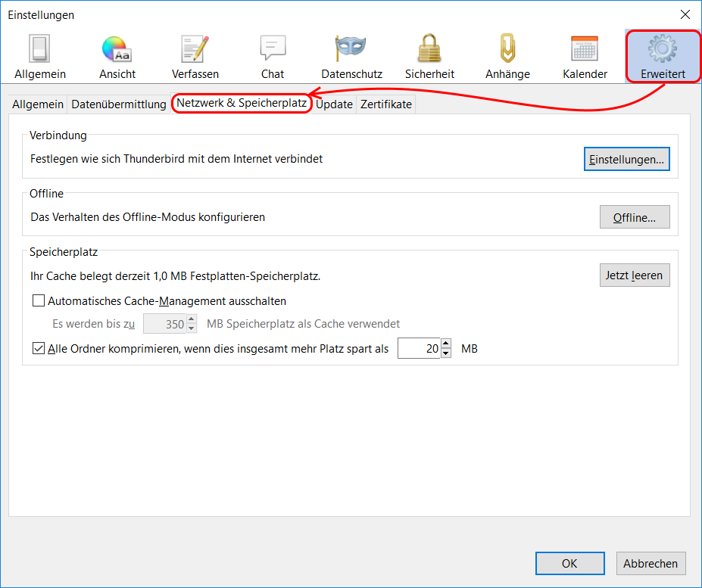Screen dimensions: 702x588
Task: Select the Verfassen pencil-and-paper category
Action: point(195,57)
